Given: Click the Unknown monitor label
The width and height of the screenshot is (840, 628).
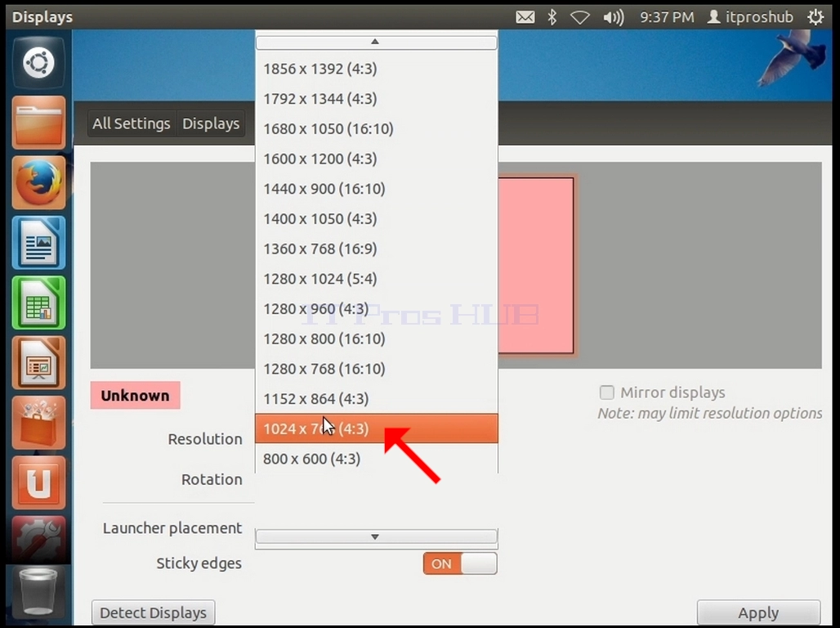Looking at the screenshot, I should click(135, 395).
